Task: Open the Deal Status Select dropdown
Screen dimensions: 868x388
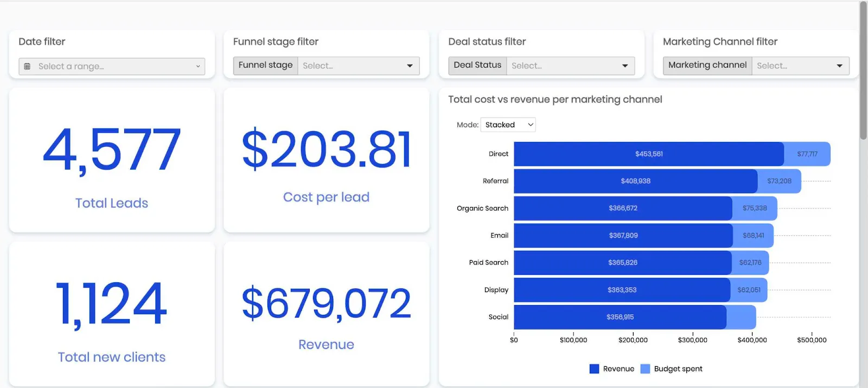Action: point(571,66)
